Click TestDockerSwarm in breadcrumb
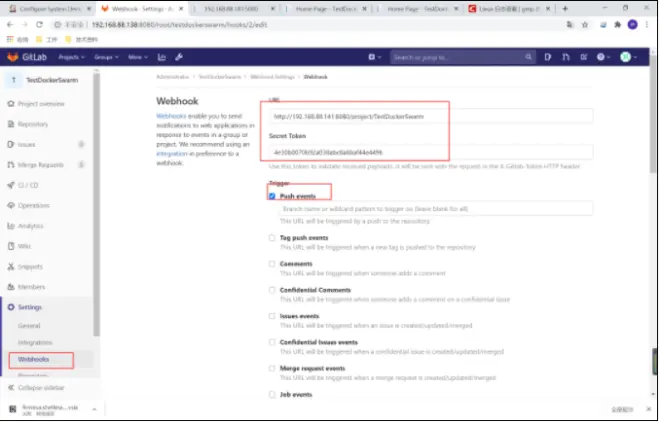This screenshot has width=660, height=422. click(x=219, y=77)
